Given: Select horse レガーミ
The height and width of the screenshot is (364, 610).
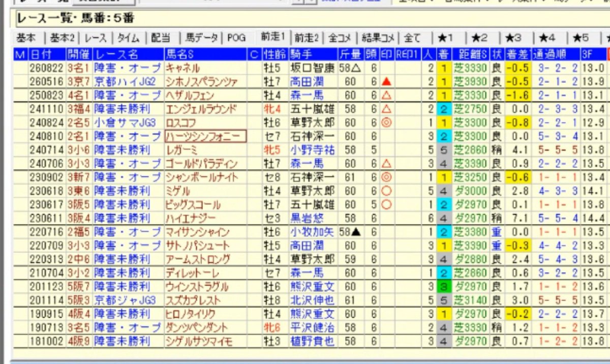Looking at the screenshot, I should point(180,150).
